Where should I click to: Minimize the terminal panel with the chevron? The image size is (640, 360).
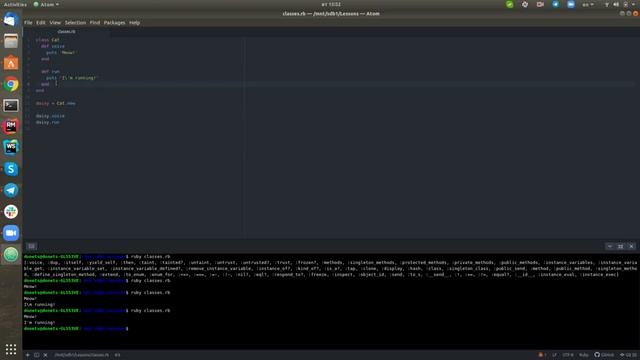[610, 246]
